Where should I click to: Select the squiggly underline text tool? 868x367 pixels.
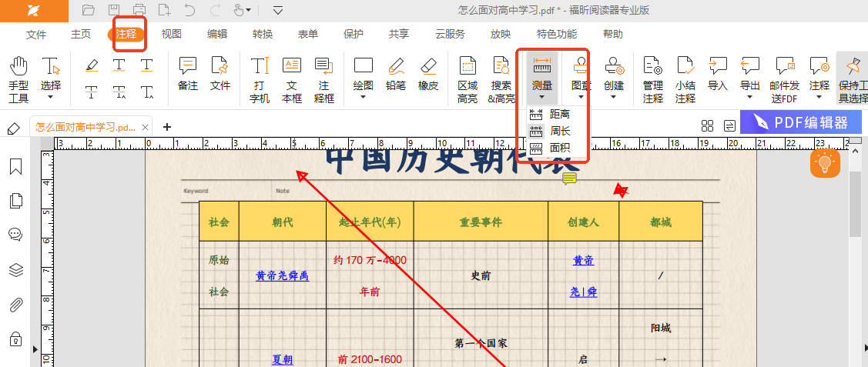tap(119, 65)
